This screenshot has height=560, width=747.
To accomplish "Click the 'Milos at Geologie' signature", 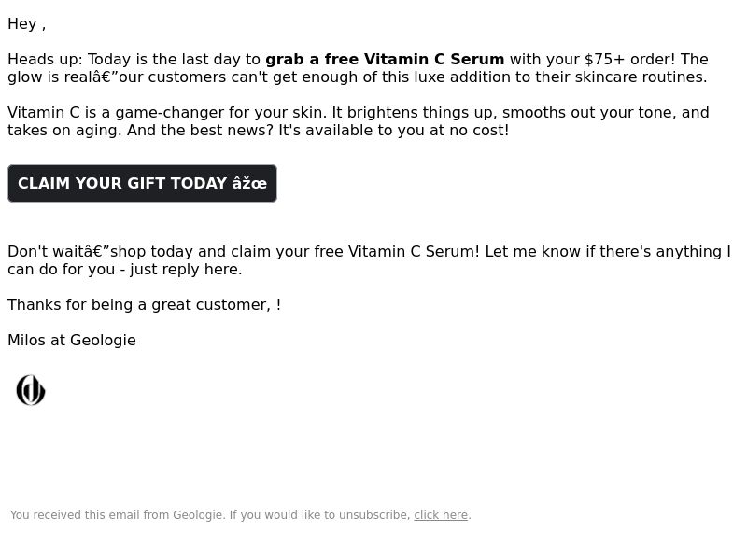I will [72, 340].
